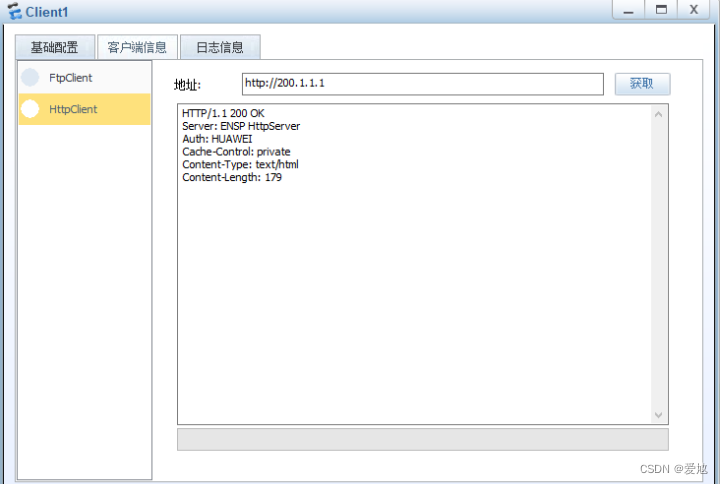Screen dimensions: 723x484
Task: Open the 基础配置 tab
Action: coord(54,47)
